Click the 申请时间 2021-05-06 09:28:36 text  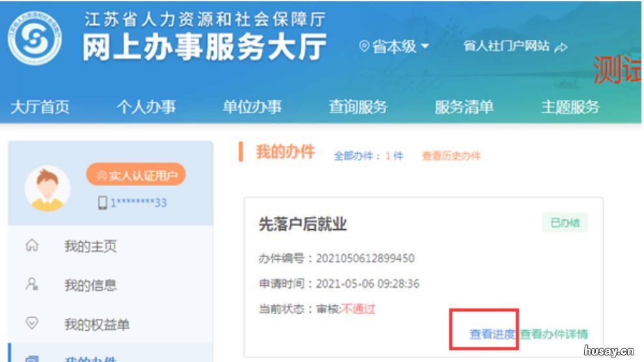339,284
